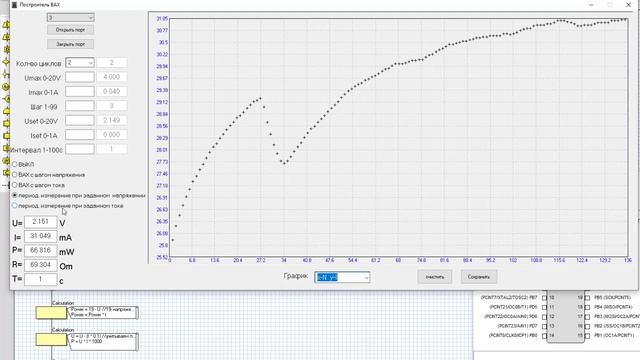Click the PB0 pin 14 square on chip
The width and height of the screenshot is (640, 360).
click(x=544, y=336)
